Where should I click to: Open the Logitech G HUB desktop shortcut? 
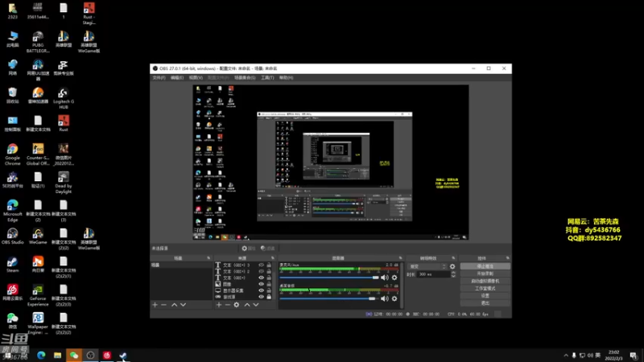(x=64, y=98)
